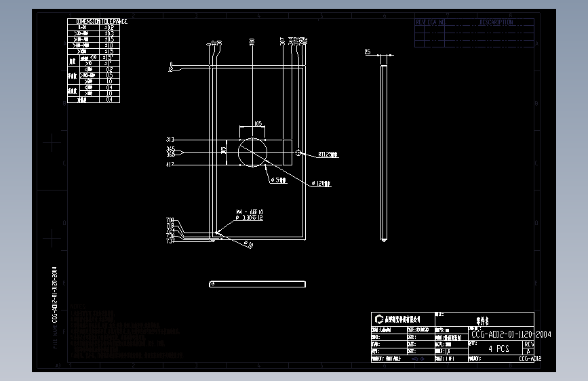Click the faint NOTES heading
The width and height of the screenshot is (588, 381).
[78, 306]
